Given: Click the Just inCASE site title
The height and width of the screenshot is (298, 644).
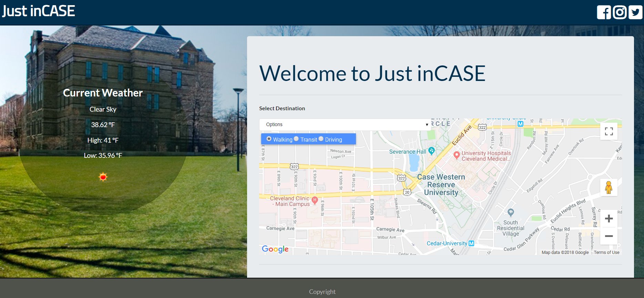Looking at the screenshot, I should (x=39, y=11).
